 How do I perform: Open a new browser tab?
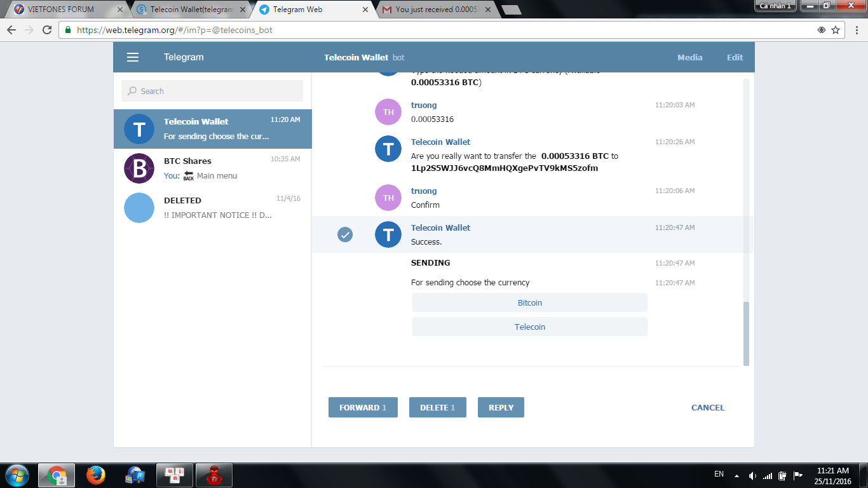pyautogui.click(x=511, y=10)
